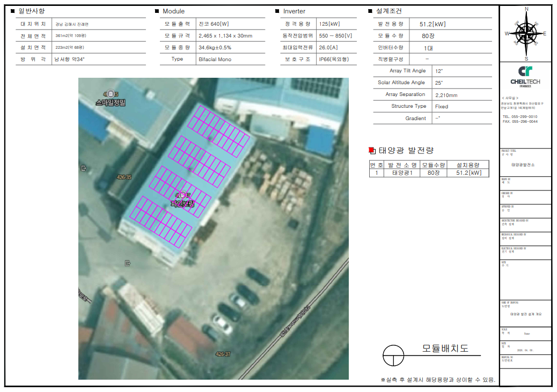Screen dimensions: 557x392
Task: Select the Array Tilt Angle value 12°
Action: pyautogui.click(x=439, y=71)
